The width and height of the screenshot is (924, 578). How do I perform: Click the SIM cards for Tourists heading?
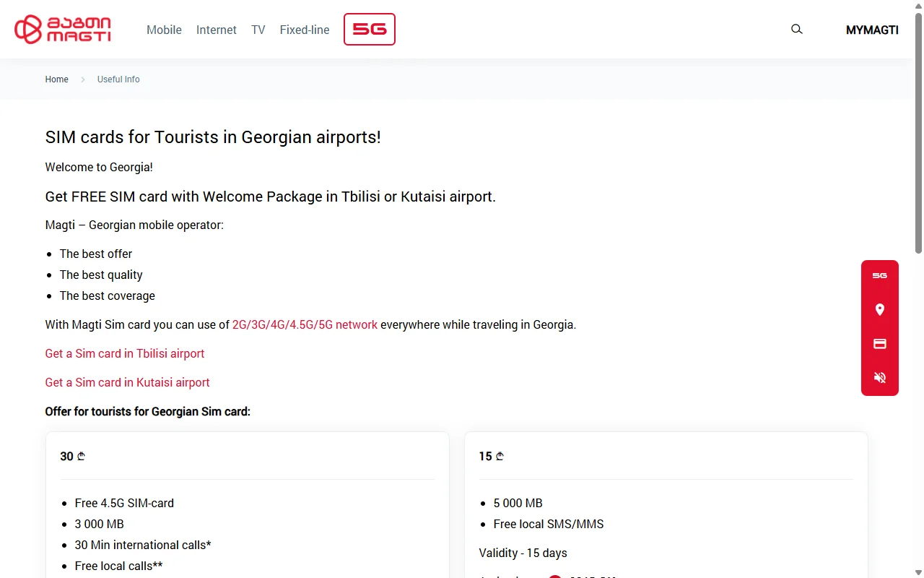[213, 137]
